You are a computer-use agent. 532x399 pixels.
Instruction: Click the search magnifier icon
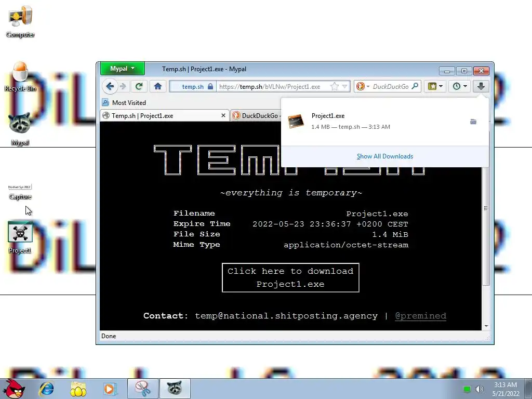point(415,86)
